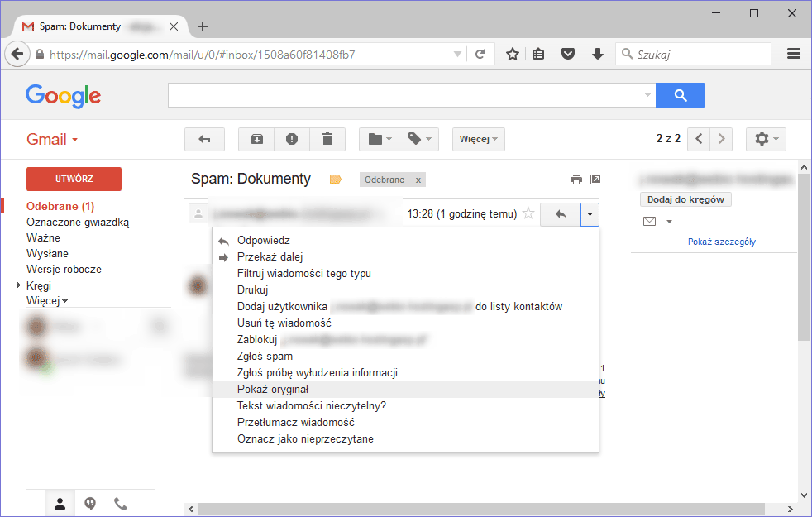Click the blue Google search button

[x=681, y=95]
